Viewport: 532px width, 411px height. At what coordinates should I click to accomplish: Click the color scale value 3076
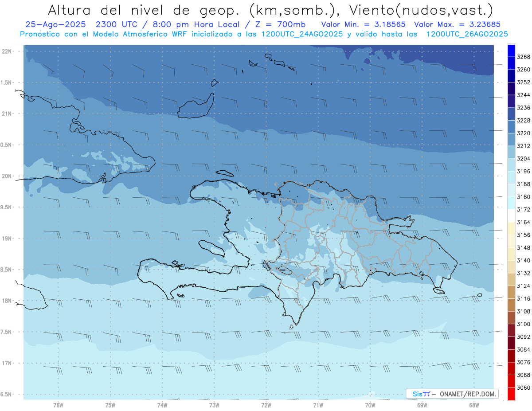pyautogui.click(x=524, y=362)
